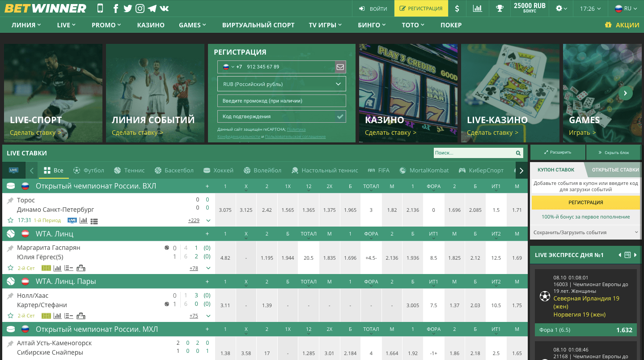Open tennis court view for Гаспарян match
644x360 pixels.
(x=46, y=268)
